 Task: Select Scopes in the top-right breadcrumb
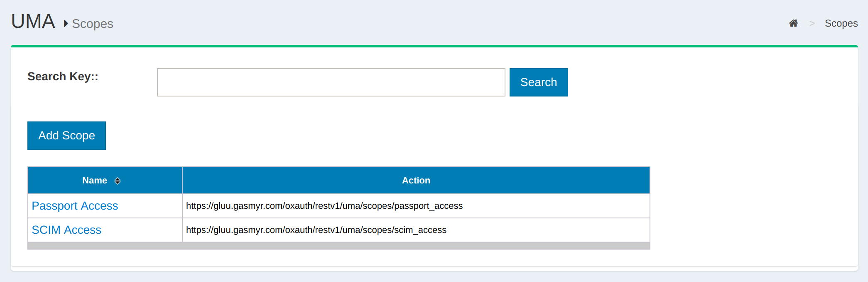[x=841, y=24]
